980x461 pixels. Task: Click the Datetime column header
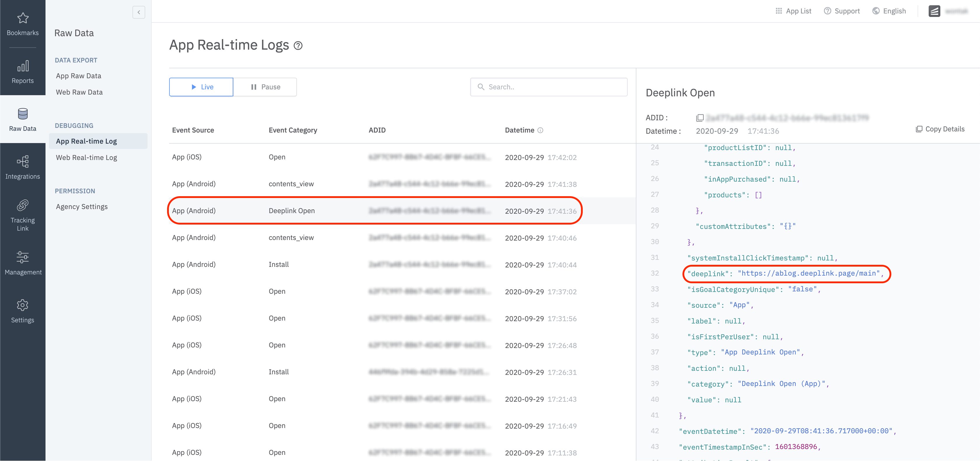(x=520, y=130)
